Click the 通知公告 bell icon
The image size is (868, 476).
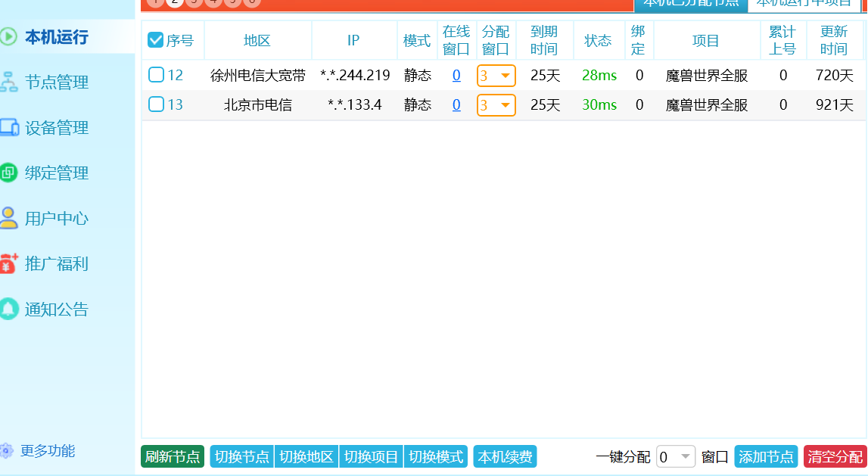(9, 309)
